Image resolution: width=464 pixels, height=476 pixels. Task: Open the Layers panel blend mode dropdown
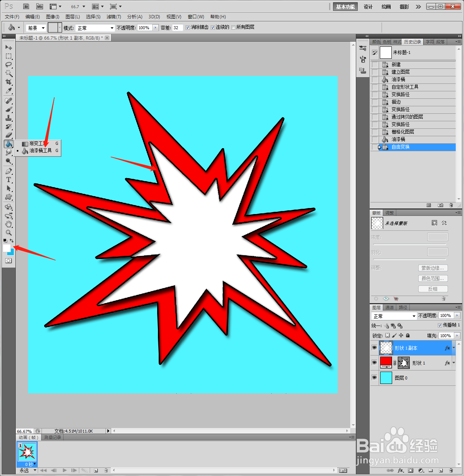pyautogui.click(x=394, y=316)
